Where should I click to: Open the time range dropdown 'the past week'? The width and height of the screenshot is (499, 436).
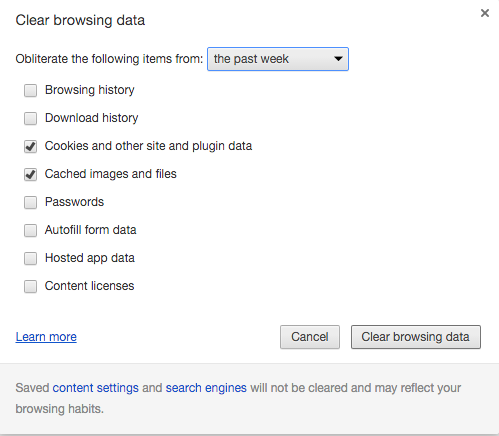278,59
